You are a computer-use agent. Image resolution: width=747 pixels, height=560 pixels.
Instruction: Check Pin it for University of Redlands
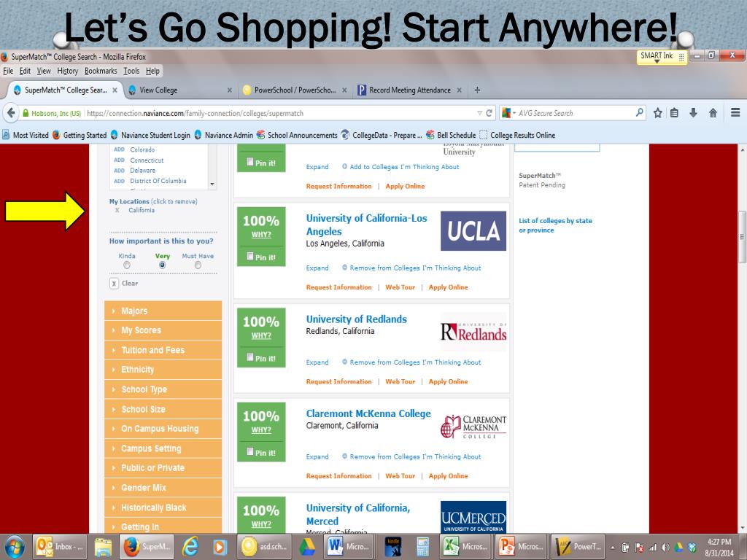click(250, 357)
